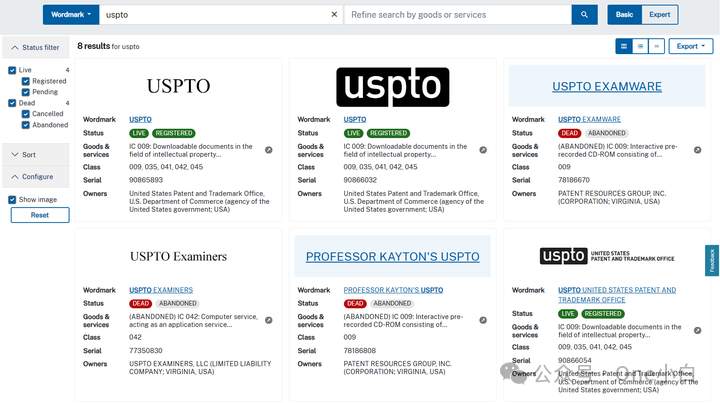Click serial number 78186670
This screenshot has height=403, width=720.
574,180
